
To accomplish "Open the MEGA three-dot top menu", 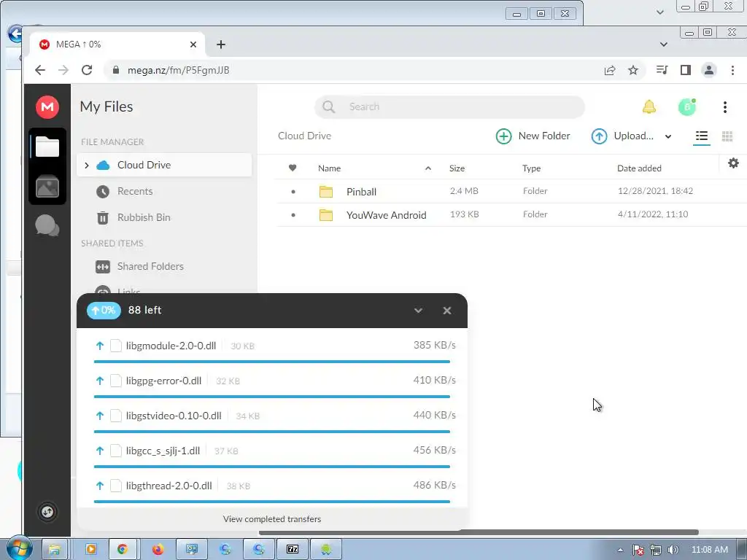I will tap(724, 106).
